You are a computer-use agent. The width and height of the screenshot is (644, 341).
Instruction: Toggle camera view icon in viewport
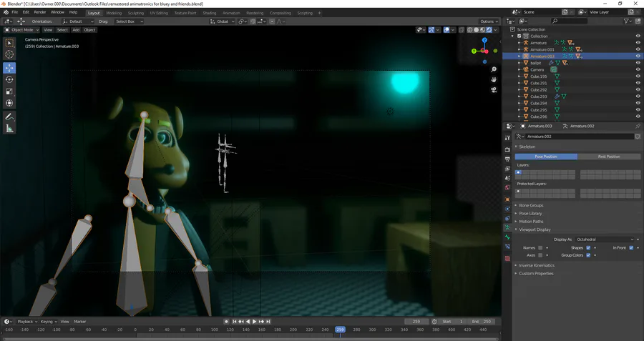pos(494,90)
